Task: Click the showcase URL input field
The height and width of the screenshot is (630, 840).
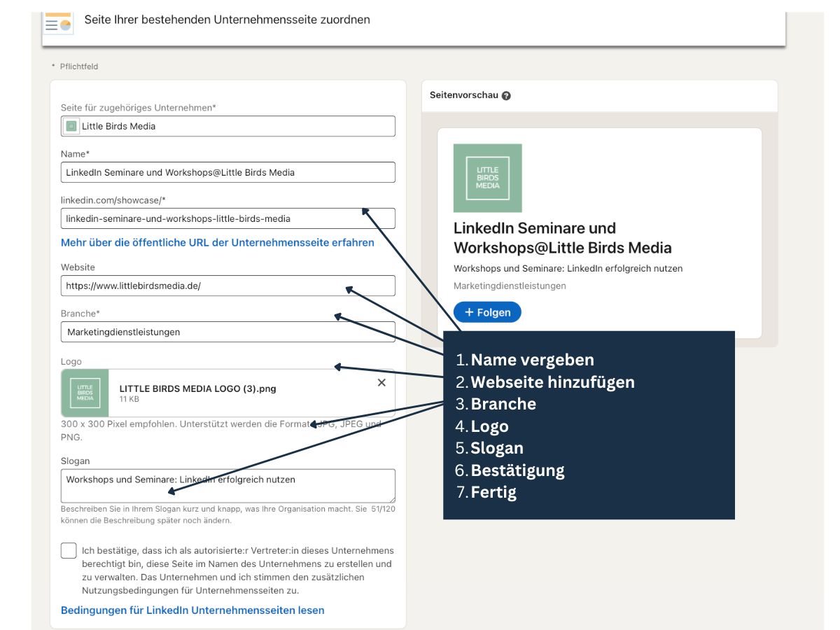Action: pyautogui.click(x=228, y=218)
